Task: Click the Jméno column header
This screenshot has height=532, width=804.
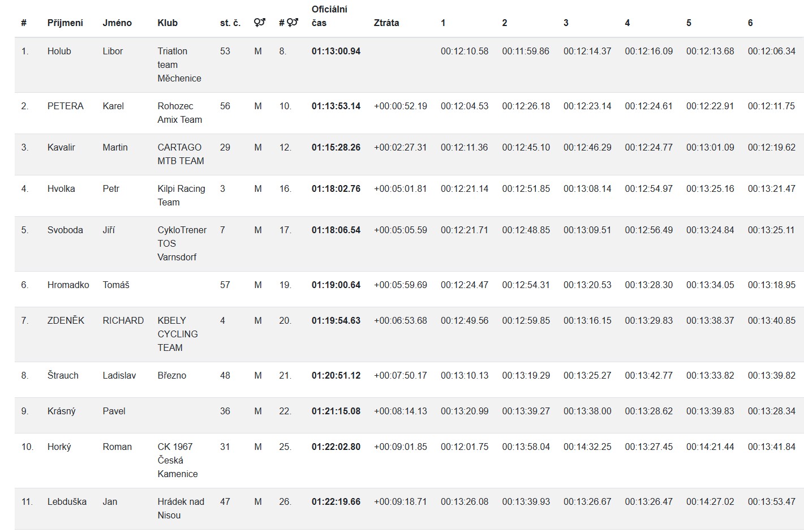Action: pyautogui.click(x=117, y=23)
